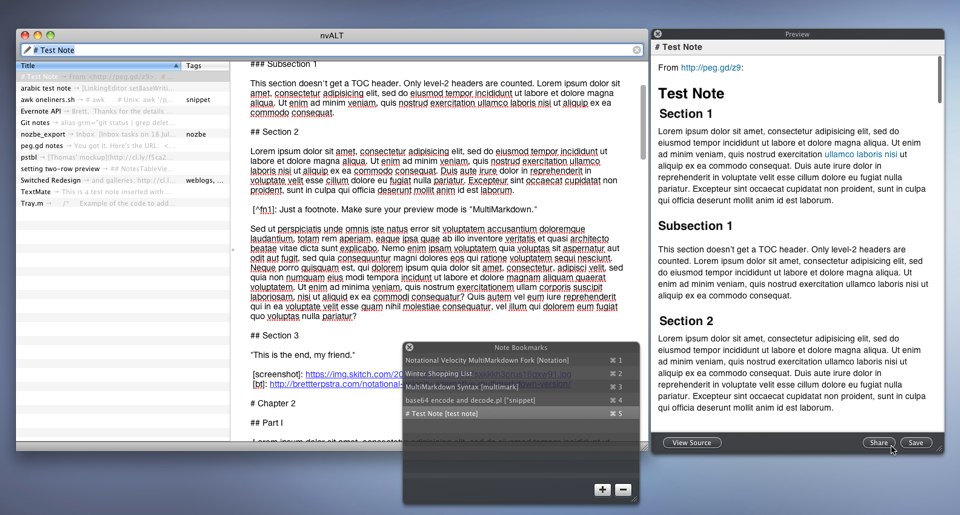The width and height of the screenshot is (960, 515).
Task: Clear the search field with the X icon
Action: (637, 50)
